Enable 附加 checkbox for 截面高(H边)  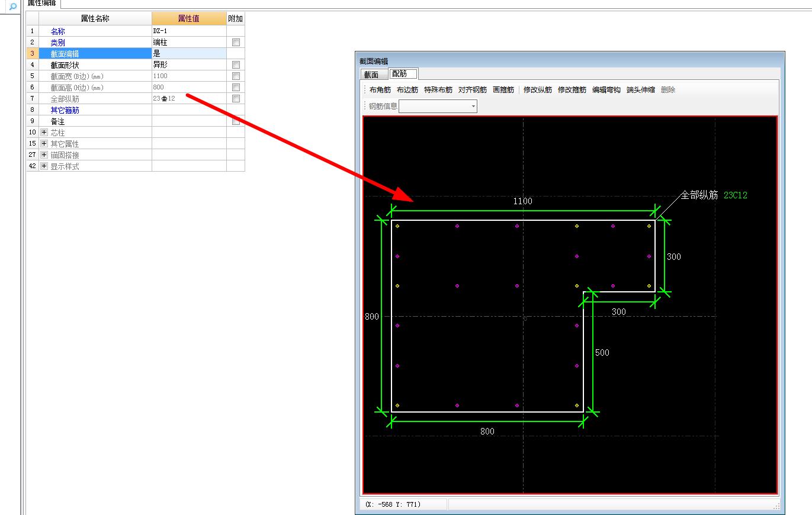click(236, 88)
